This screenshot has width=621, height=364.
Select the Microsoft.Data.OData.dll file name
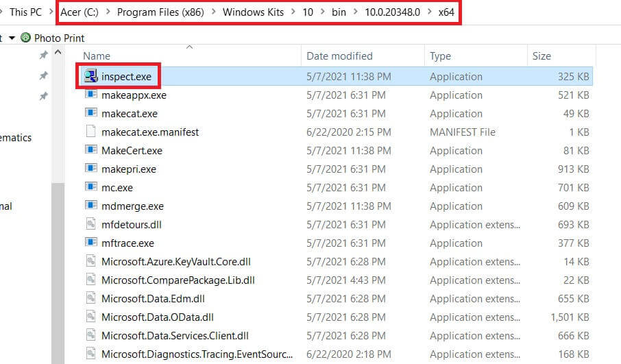pos(158,317)
